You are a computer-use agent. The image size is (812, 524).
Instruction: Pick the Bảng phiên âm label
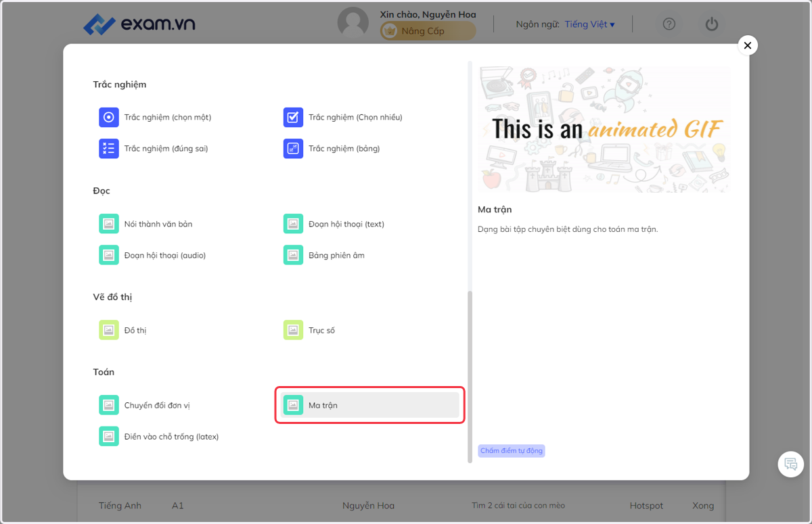point(336,255)
